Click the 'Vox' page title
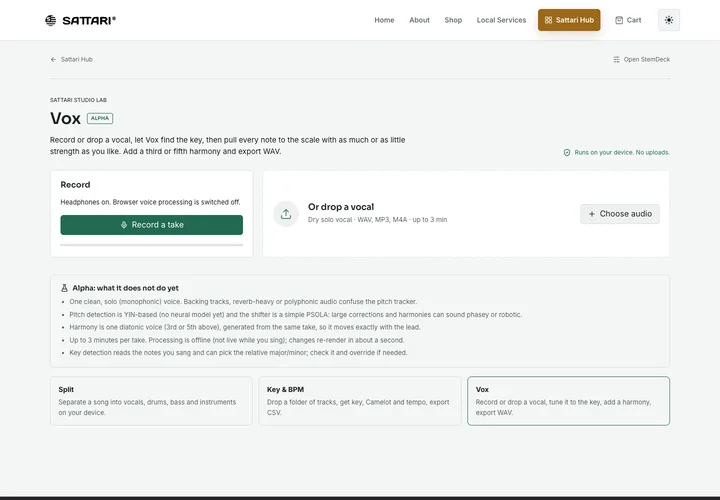This screenshot has height=500, width=720. pos(65,118)
